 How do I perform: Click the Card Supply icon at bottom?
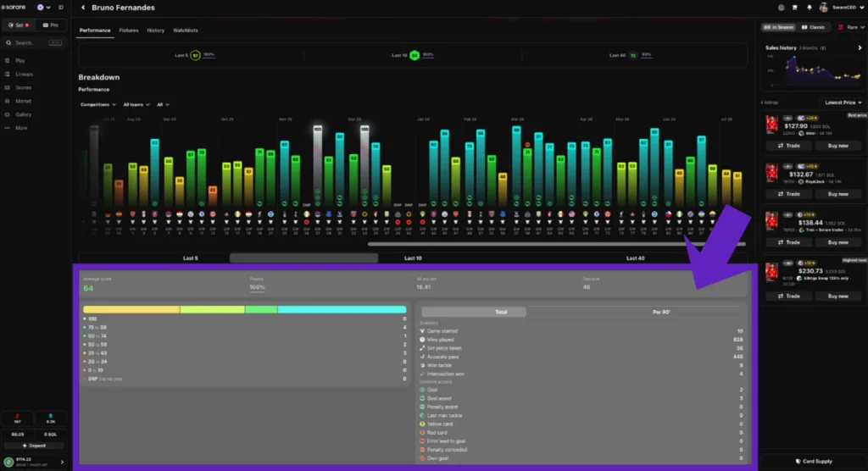click(798, 461)
